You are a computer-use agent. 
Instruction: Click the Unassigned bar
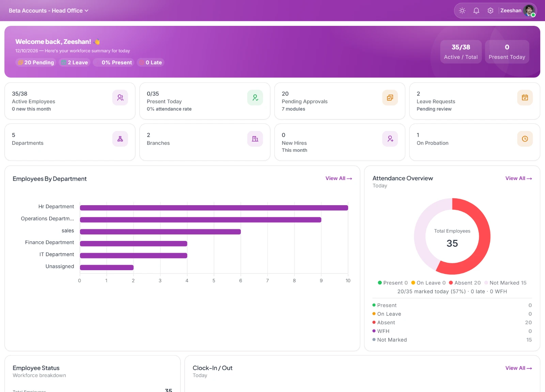pyautogui.click(x=107, y=267)
